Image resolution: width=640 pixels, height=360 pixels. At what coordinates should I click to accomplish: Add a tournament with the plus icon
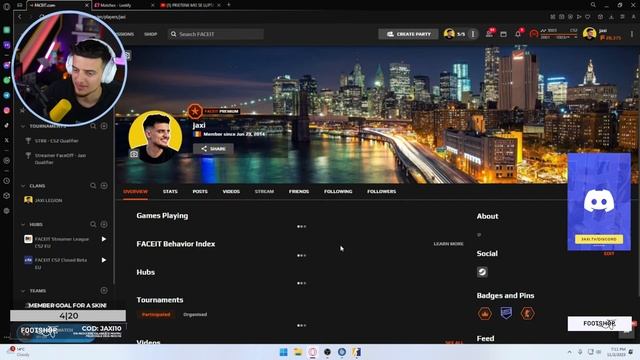pyautogui.click(x=104, y=126)
